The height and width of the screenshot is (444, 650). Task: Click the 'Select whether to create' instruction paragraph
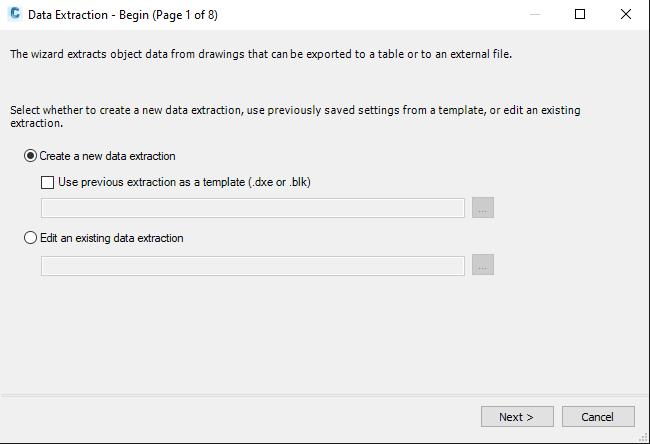pos(295,116)
